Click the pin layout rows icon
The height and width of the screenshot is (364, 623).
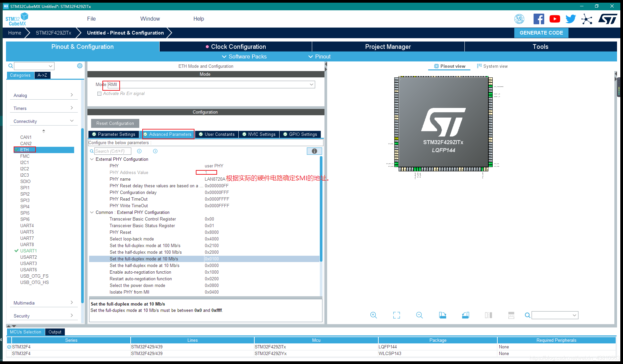click(511, 315)
